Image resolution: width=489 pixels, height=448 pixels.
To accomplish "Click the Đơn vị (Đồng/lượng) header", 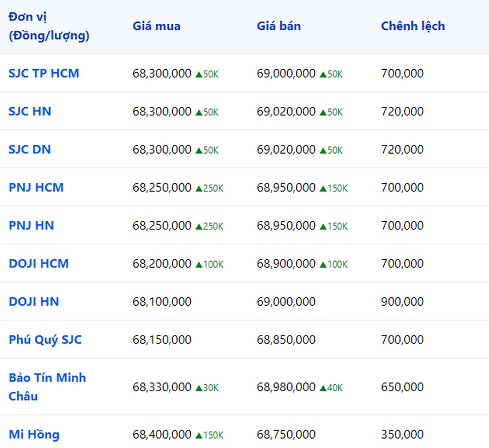I will (49, 26).
